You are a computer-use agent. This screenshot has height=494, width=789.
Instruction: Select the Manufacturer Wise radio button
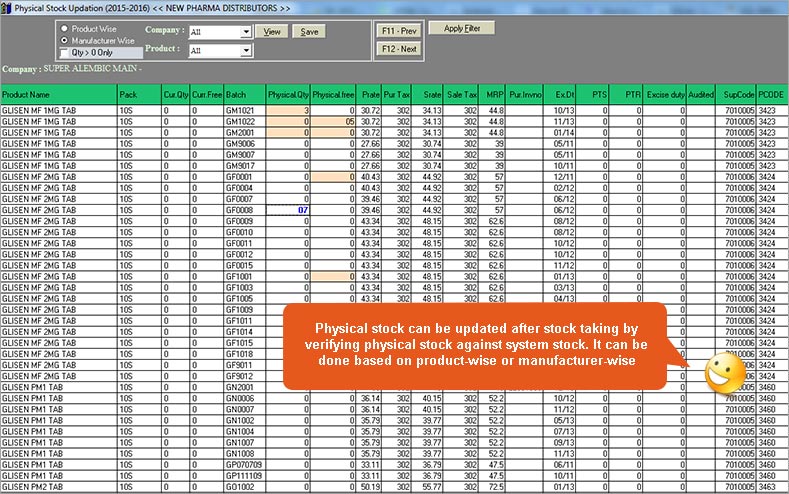(65, 40)
